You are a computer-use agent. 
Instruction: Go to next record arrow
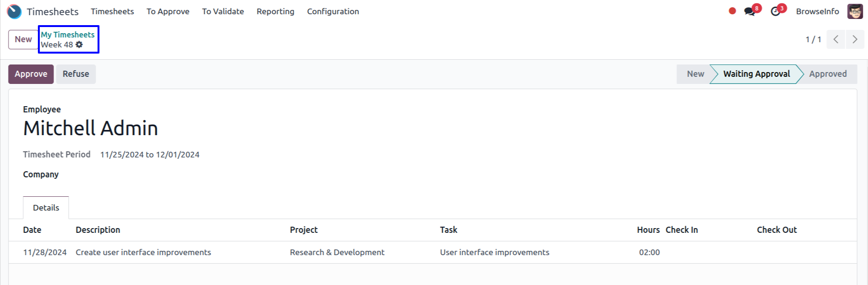tap(855, 39)
